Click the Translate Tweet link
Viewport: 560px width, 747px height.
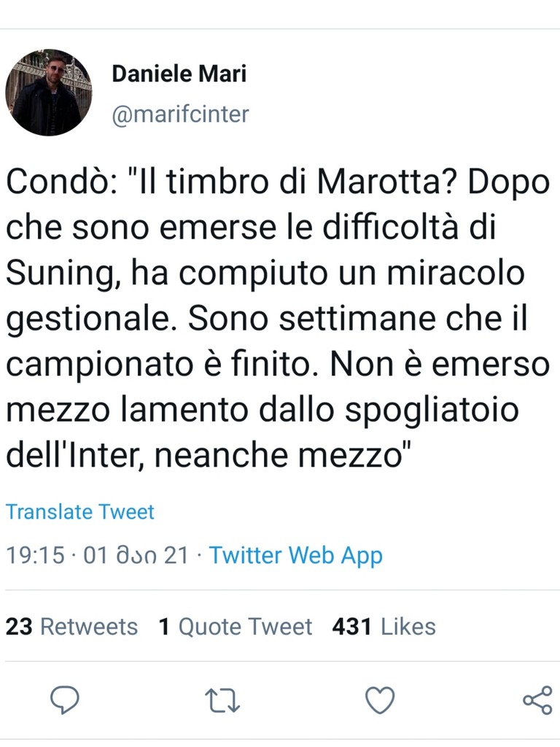tap(80, 512)
